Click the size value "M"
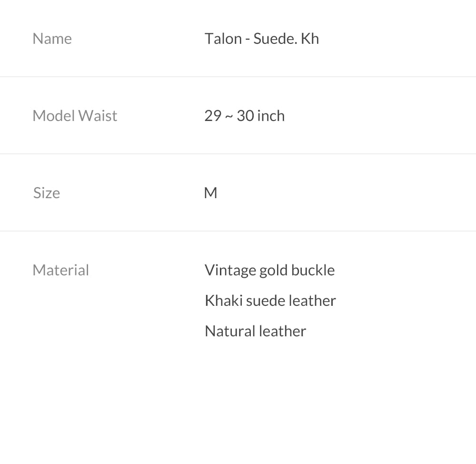Screen dimensions: 476x464 click(210, 193)
